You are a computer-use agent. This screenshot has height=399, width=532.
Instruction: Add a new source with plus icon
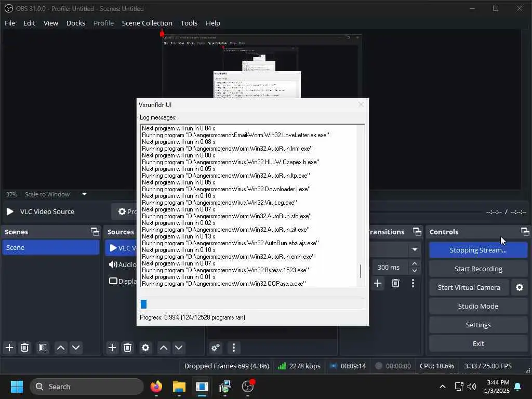tap(112, 348)
